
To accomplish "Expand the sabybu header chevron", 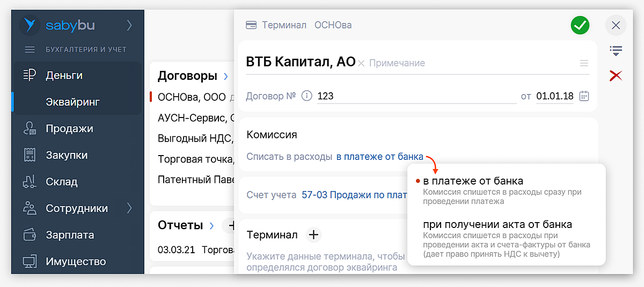I will [x=129, y=25].
